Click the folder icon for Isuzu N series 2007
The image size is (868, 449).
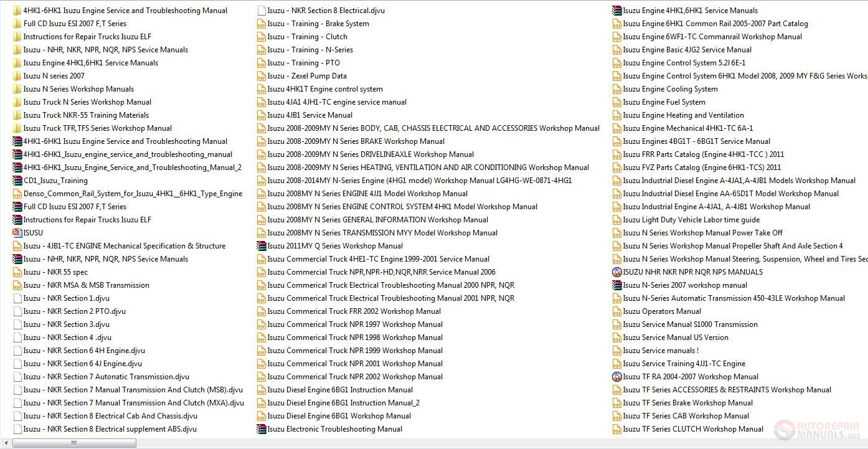point(17,76)
